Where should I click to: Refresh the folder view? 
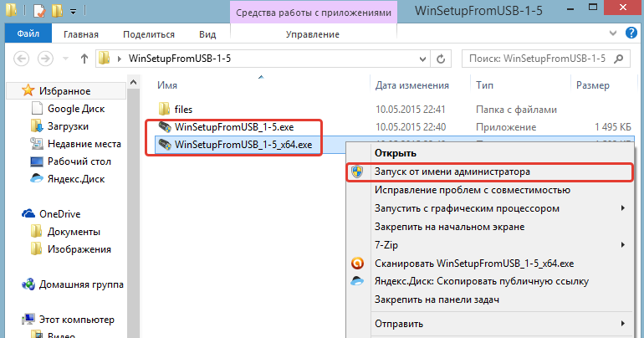click(441, 59)
